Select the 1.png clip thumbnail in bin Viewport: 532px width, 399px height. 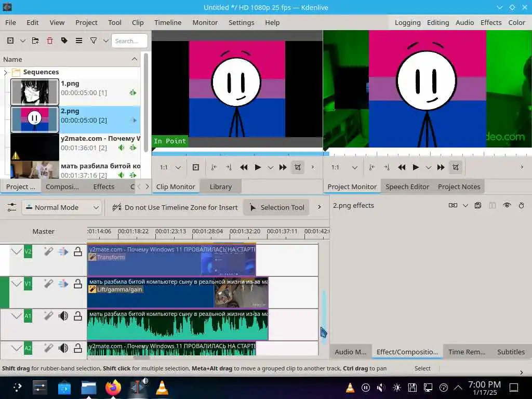pyautogui.click(x=35, y=92)
